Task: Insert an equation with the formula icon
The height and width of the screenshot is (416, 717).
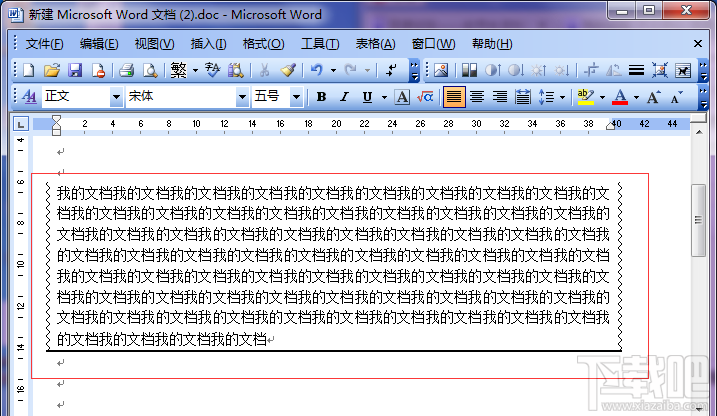Action: 425,97
